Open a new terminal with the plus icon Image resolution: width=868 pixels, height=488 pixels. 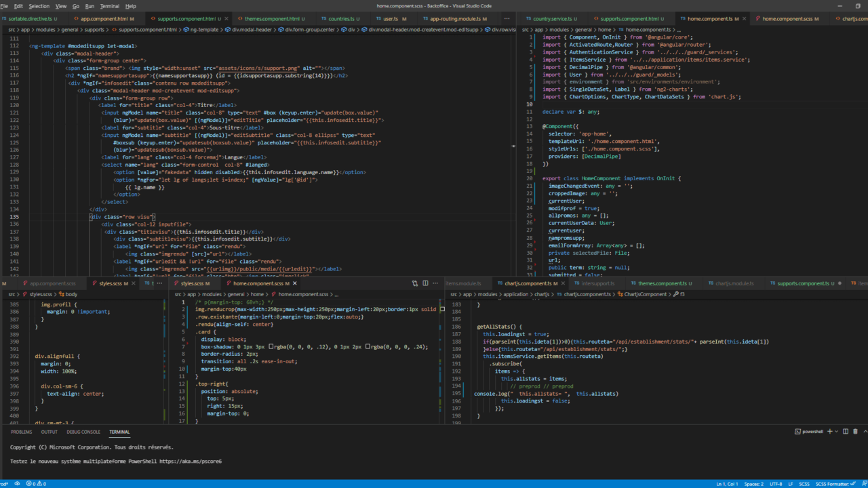click(830, 431)
